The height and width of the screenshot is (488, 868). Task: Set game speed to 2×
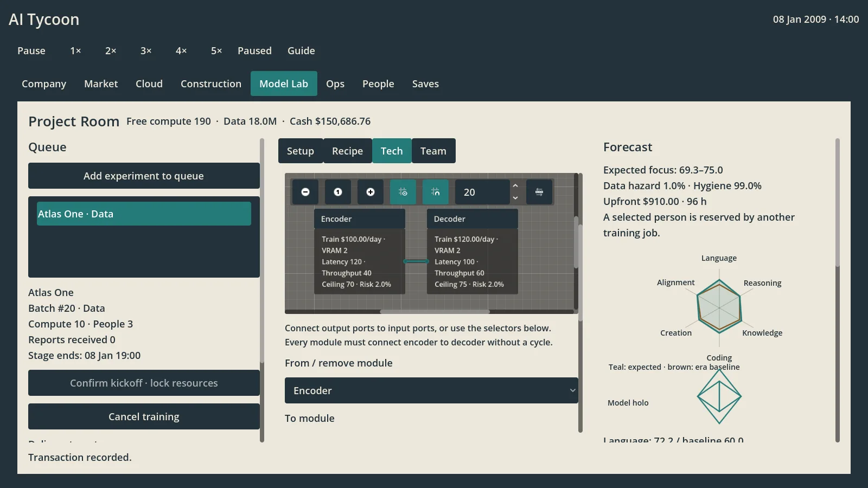click(111, 50)
